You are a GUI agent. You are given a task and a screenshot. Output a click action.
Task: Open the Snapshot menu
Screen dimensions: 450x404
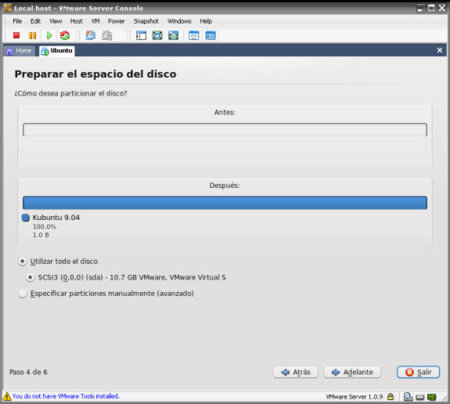pyautogui.click(x=146, y=21)
